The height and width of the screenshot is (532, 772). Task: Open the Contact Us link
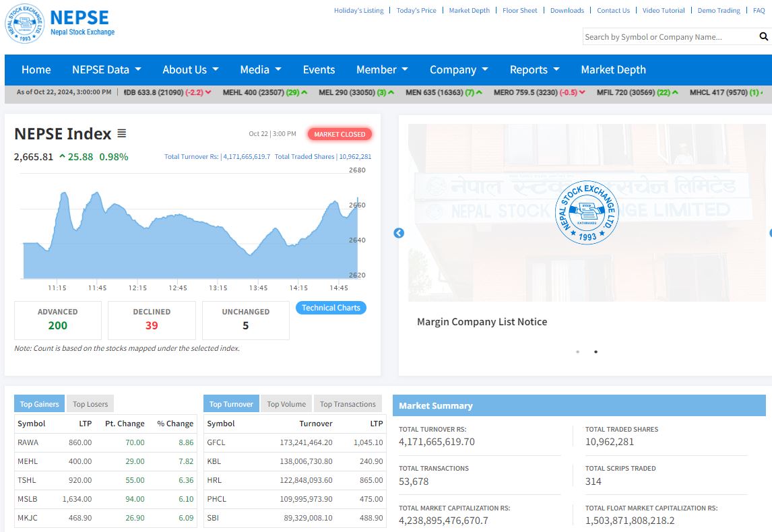613,10
